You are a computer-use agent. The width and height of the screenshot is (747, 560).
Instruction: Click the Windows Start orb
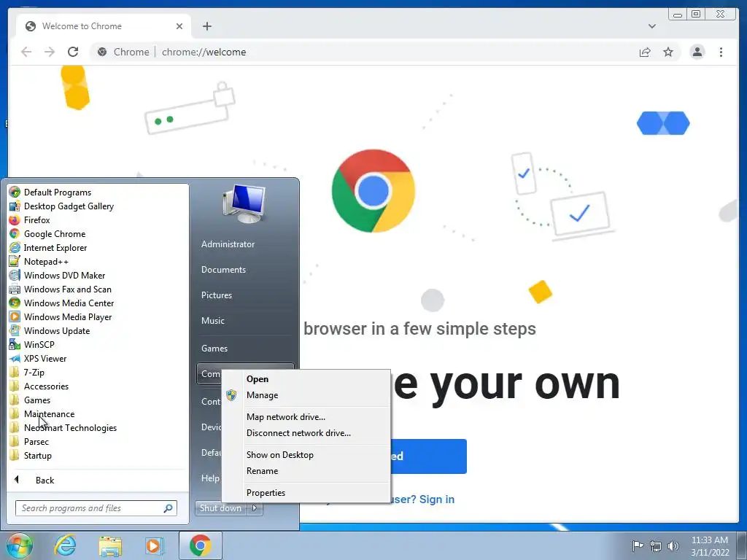[19, 545]
